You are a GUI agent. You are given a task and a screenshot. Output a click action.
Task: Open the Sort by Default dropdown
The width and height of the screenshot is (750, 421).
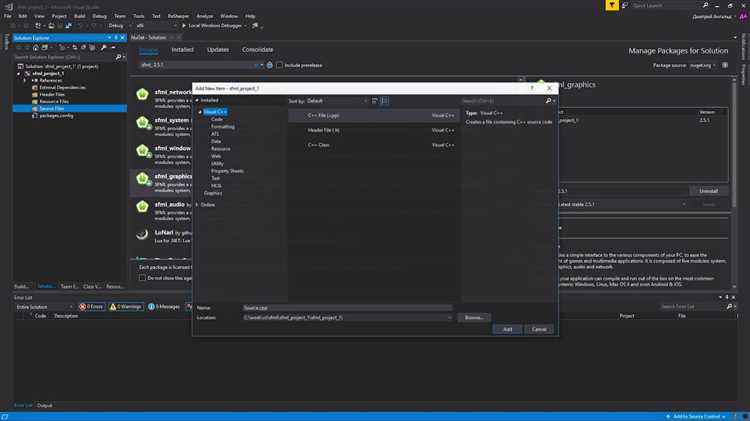[337, 101]
